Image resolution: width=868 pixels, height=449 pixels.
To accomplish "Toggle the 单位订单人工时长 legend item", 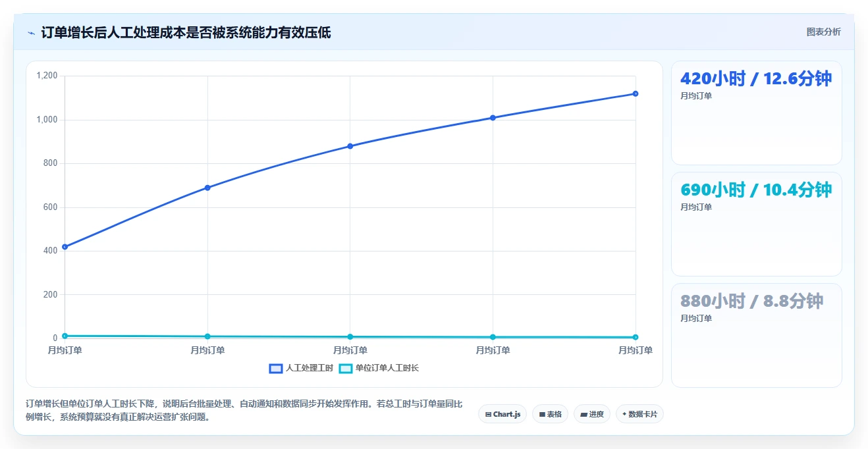I will click(x=379, y=368).
